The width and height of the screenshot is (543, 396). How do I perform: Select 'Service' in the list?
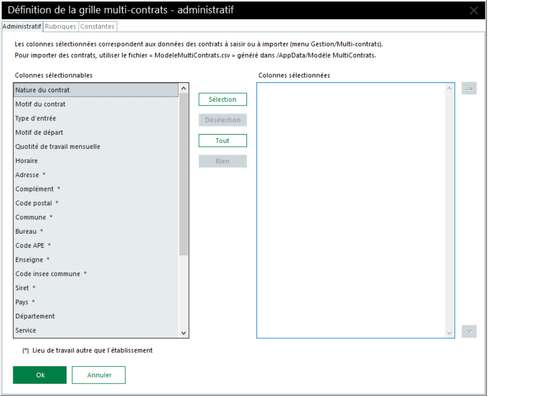click(96, 331)
